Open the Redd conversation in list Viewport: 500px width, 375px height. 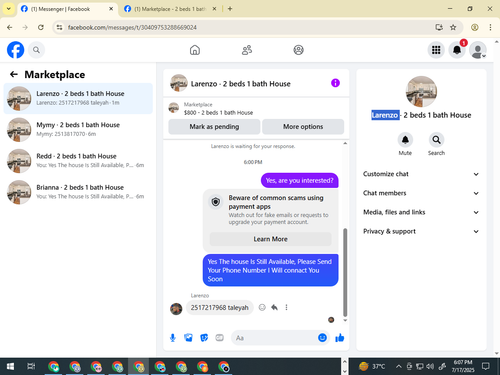pos(78,161)
